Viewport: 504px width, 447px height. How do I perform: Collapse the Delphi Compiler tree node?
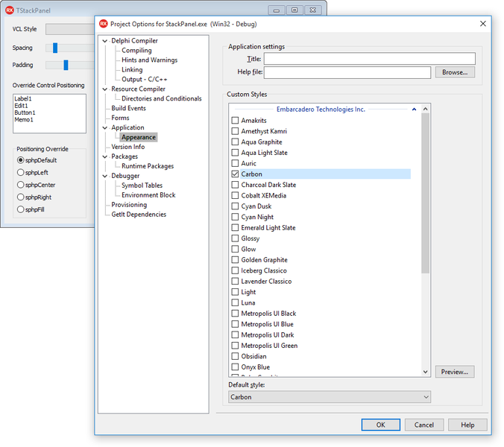click(x=105, y=41)
